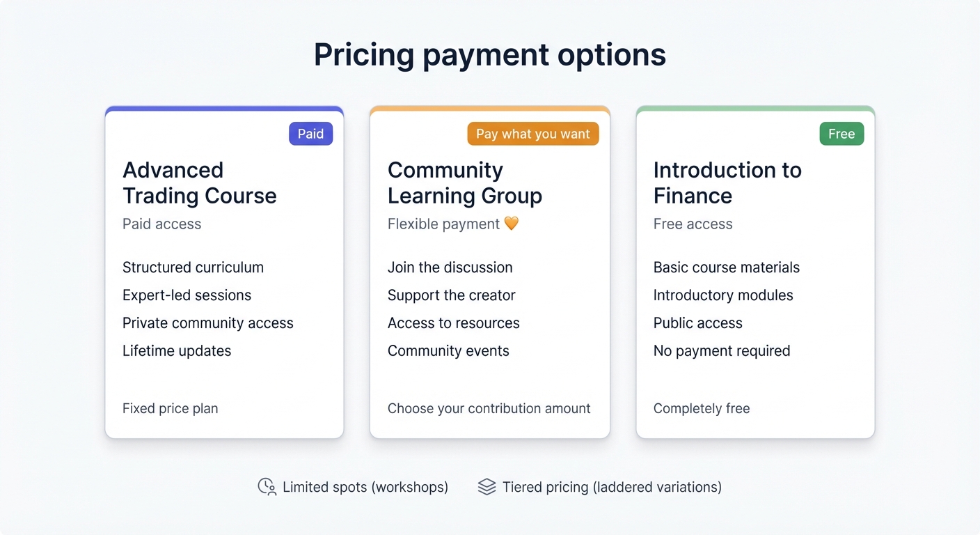The image size is (980, 535).
Task: Click the Pay what you want badge
Action: pos(533,134)
